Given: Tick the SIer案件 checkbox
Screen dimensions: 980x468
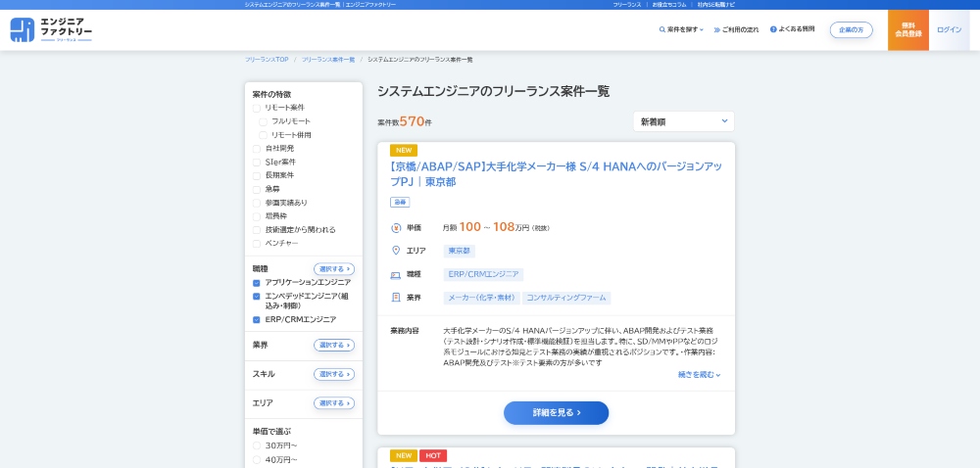Looking at the screenshot, I should point(256,163).
